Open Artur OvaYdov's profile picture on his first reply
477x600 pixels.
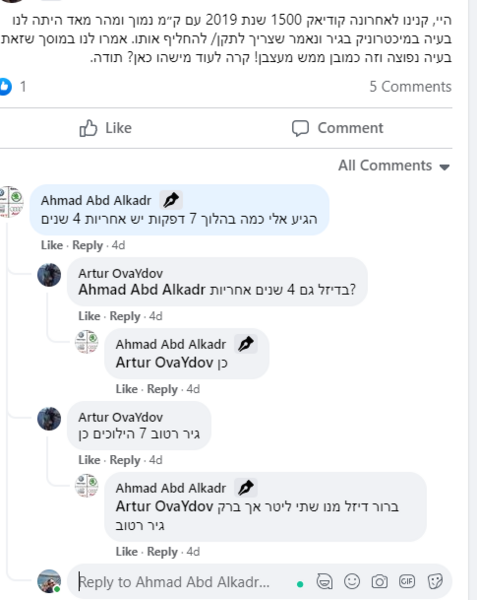[x=49, y=275]
